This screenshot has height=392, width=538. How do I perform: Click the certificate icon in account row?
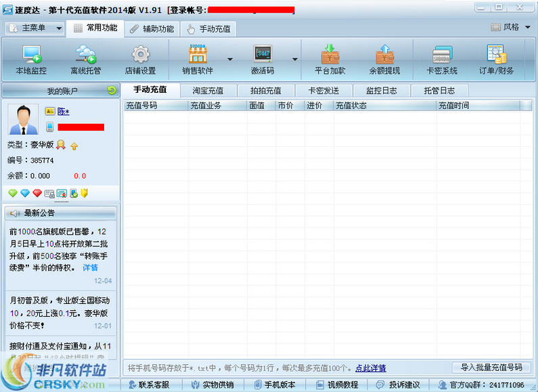click(62, 194)
